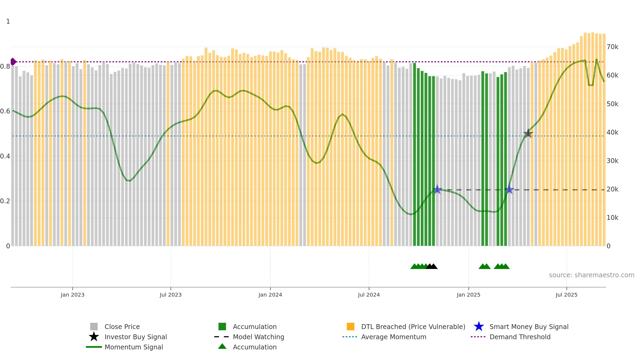Click the Model Watching dashed legend icon
The image size is (644, 362).
[222, 337]
